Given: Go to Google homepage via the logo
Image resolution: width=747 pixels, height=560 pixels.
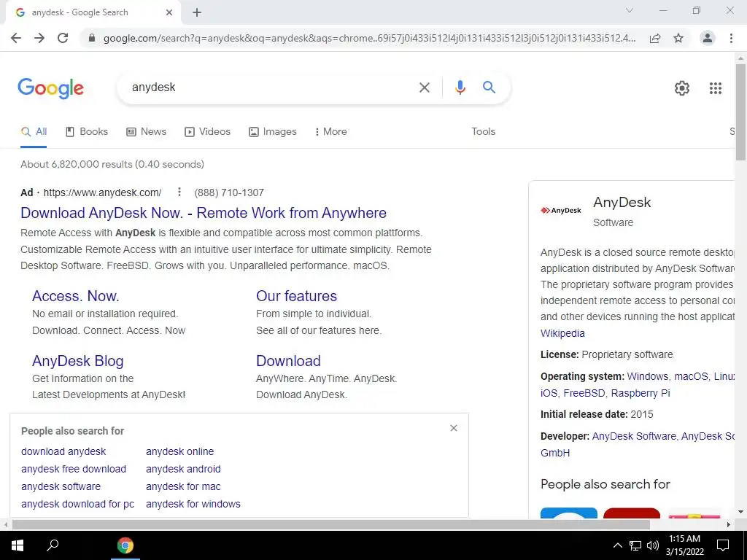Looking at the screenshot, I should [x=51, y=88].
